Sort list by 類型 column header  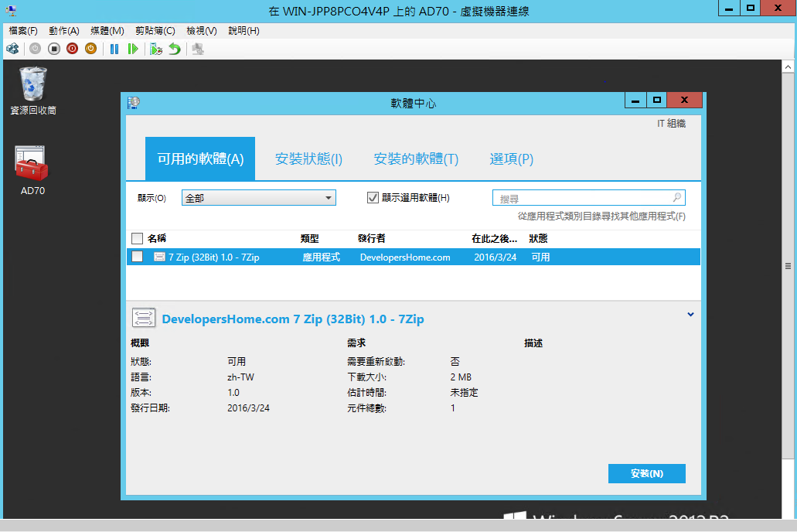click(x=309, y=238)
